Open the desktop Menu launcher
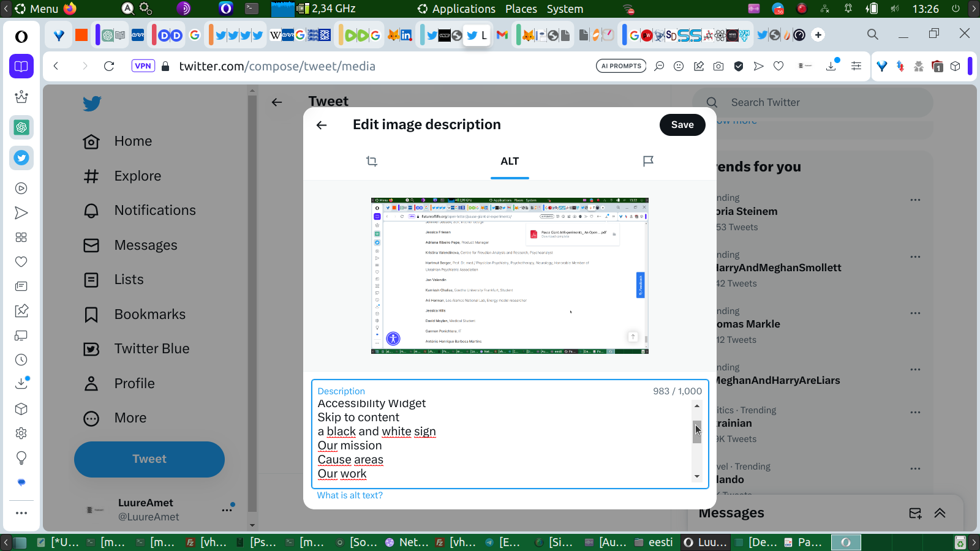The height and width of the screenshot is (551, 980). tap(37, 9)
